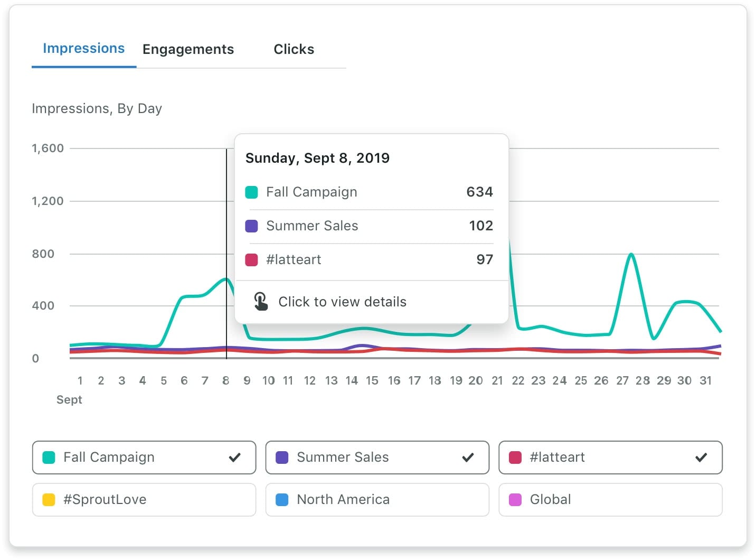756x560 pixels.
Task: Switch to the Engagements tab
Action: coord(188,49)
